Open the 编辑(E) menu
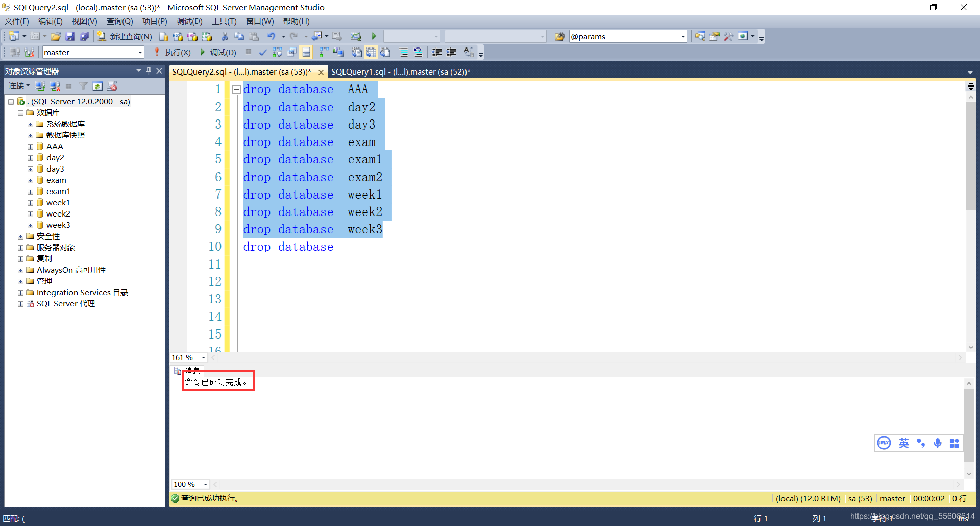980x526 pixels. click(50, 21)
